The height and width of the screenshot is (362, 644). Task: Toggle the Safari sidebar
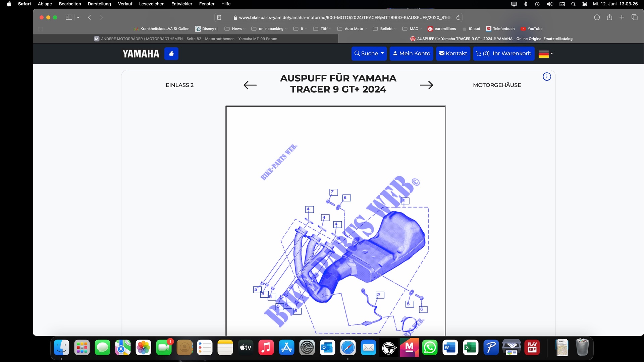69,17
